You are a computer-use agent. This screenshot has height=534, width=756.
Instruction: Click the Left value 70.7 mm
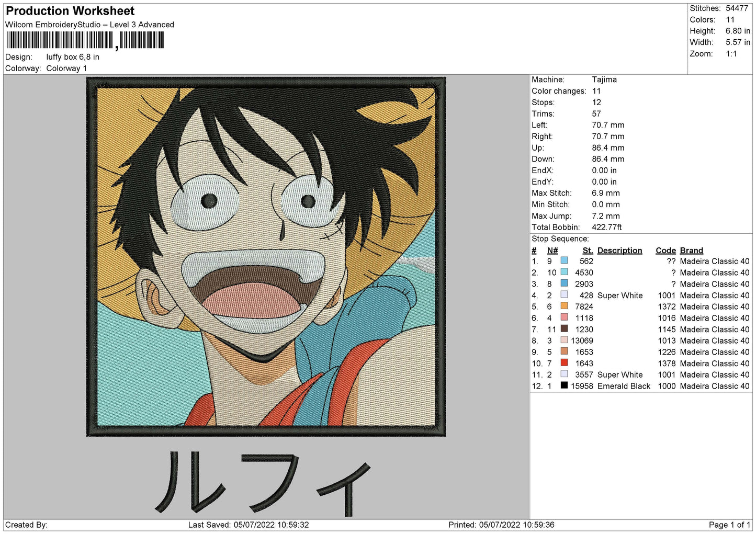pyautogui.click(x=608, y=125)
